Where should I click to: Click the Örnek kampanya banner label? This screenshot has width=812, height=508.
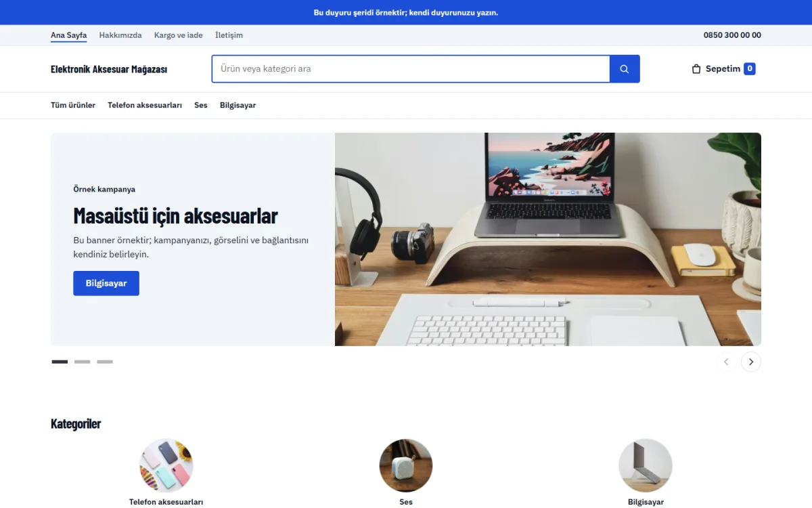[104, 190]
